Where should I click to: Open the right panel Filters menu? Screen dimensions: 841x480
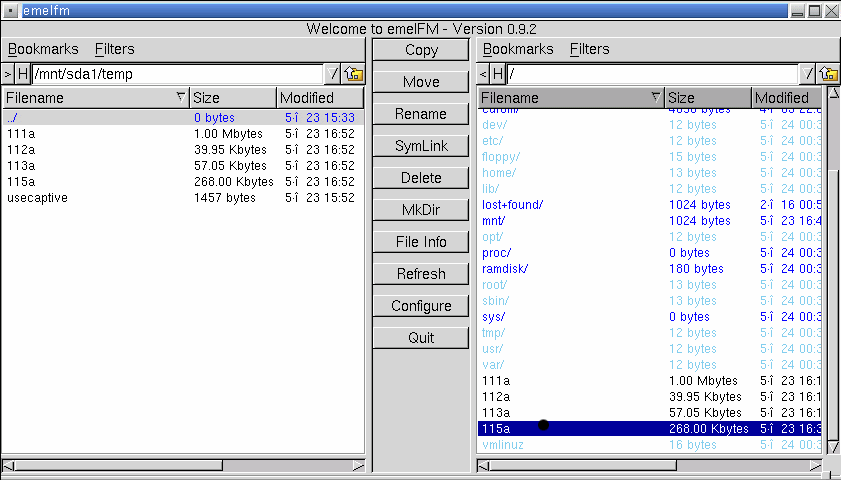[x=589, y=49]
